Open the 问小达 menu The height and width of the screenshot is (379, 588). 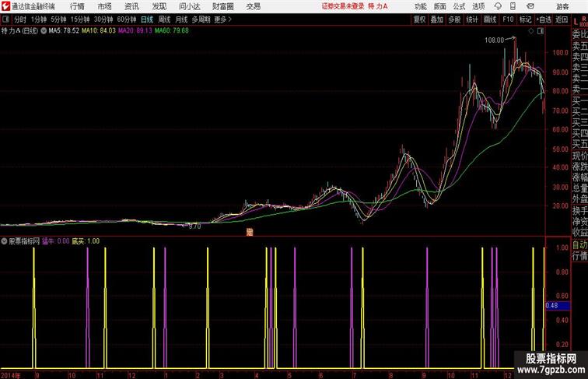tap(189, 6)
